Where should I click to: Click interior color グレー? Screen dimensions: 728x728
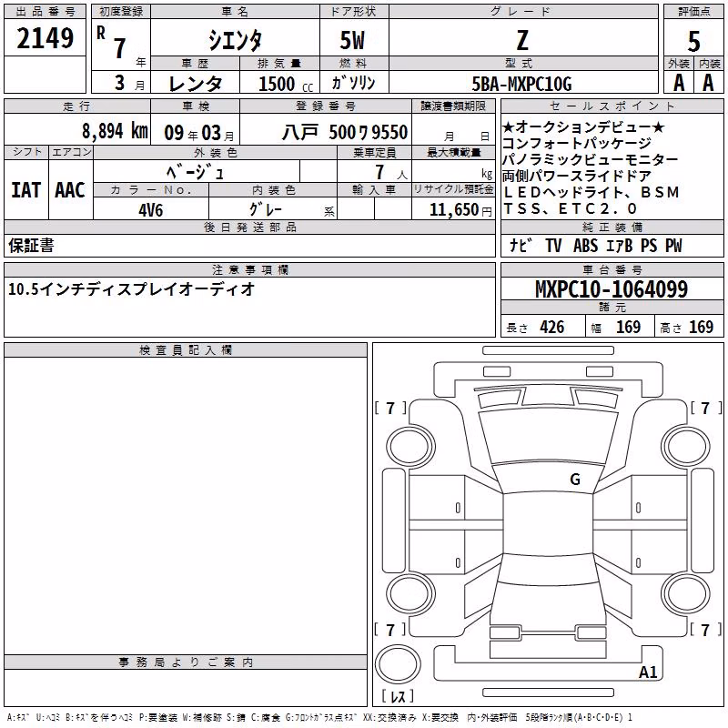coord(266,209)
